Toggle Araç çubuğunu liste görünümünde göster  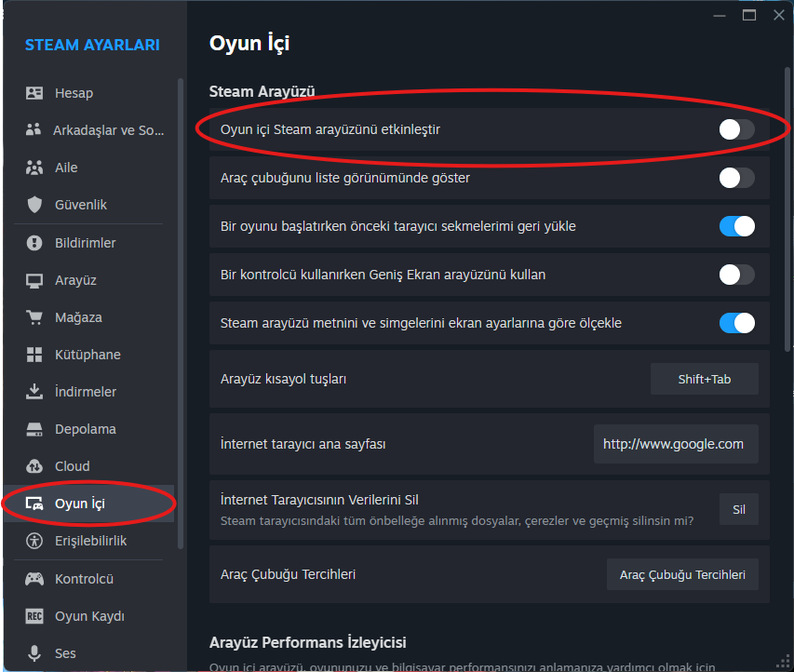(x=737, y=178)
